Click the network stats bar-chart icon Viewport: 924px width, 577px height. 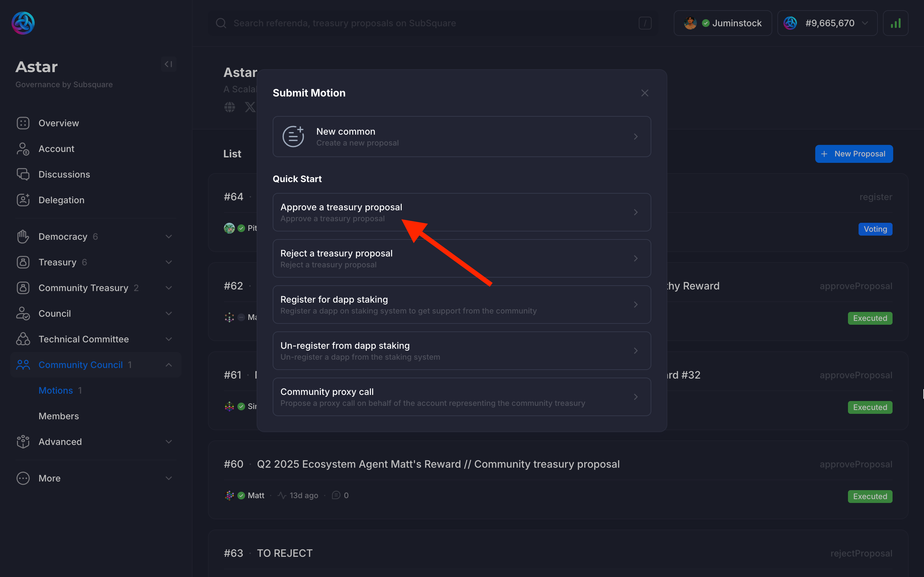[895, 23]
